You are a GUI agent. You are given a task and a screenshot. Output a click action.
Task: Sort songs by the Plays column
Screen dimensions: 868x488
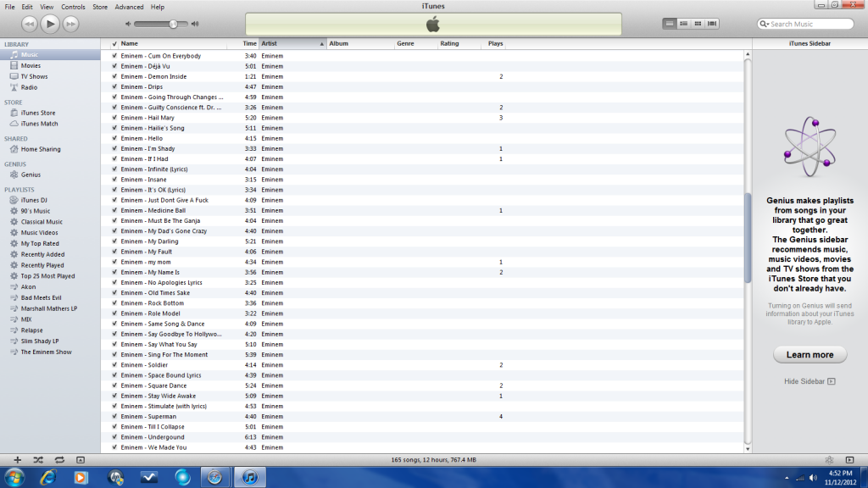[x=493, y=44]
